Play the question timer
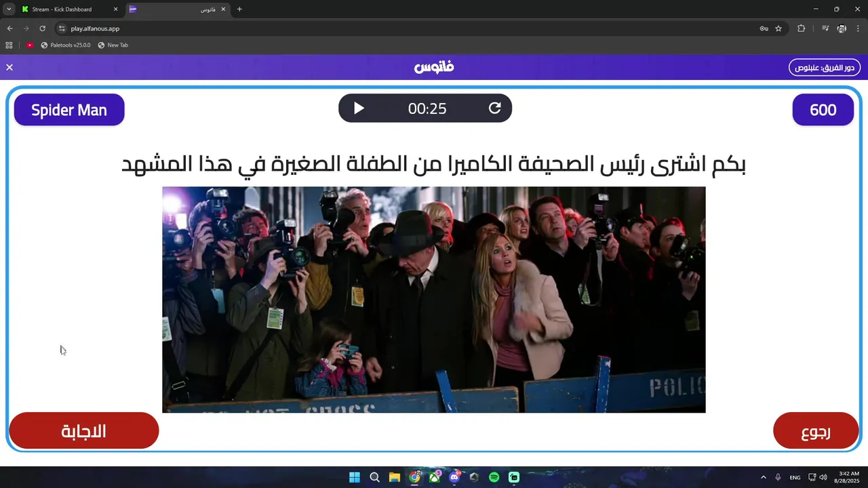The height and width of the screenshot is (488, 868). click(x=359, y=108)
